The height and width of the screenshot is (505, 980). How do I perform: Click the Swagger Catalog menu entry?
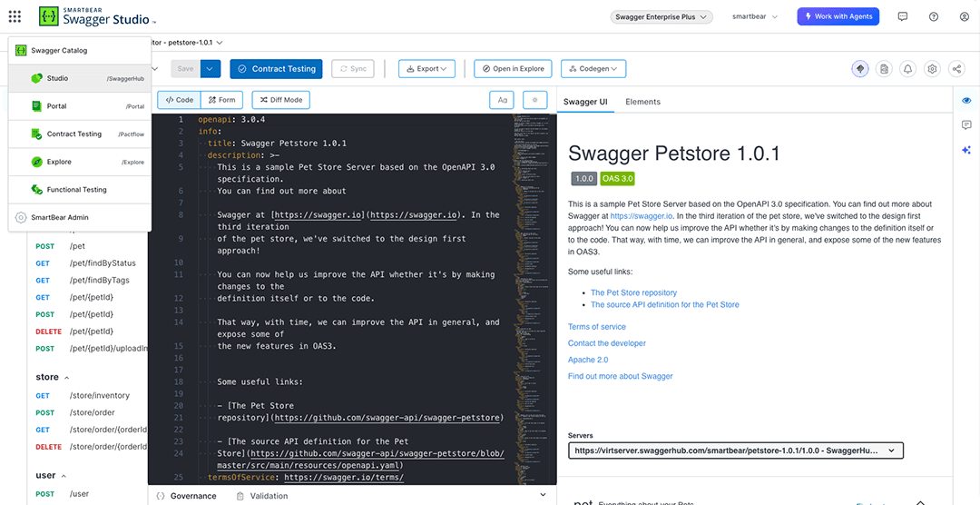pyautogui.click(x=80, y=51)
